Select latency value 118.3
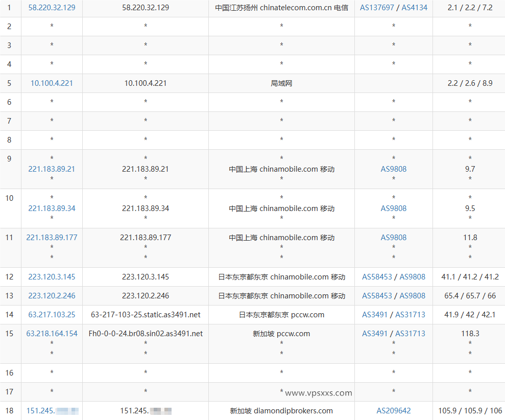This screenshot has width=505, height=420. (470, 334)
